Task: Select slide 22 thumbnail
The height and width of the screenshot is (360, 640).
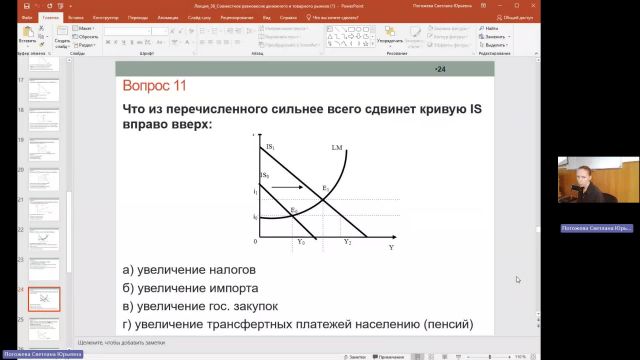Action: click(x=44, y=239)
